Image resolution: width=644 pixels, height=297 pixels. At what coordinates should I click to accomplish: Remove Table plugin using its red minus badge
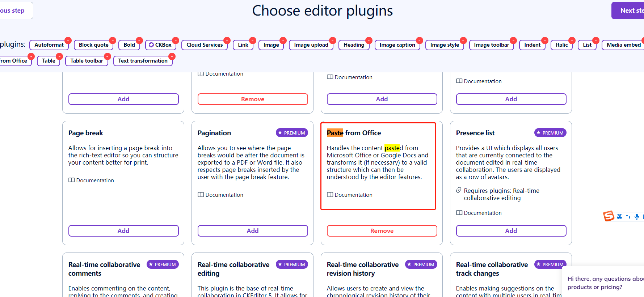click(x=59, y=56)
